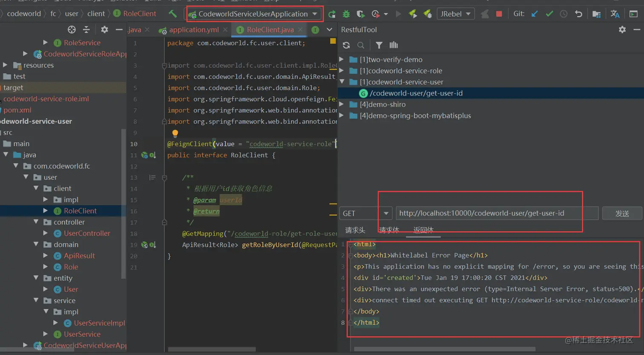Expand the [4]demo-spring-boot-mybatisplus node
The width and height of the screenshot is (644, 355).
[x=341, y=115]
